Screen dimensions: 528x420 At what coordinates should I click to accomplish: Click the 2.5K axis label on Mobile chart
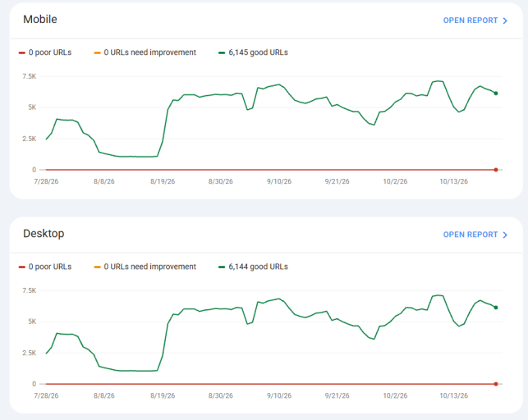click(30, 139)
